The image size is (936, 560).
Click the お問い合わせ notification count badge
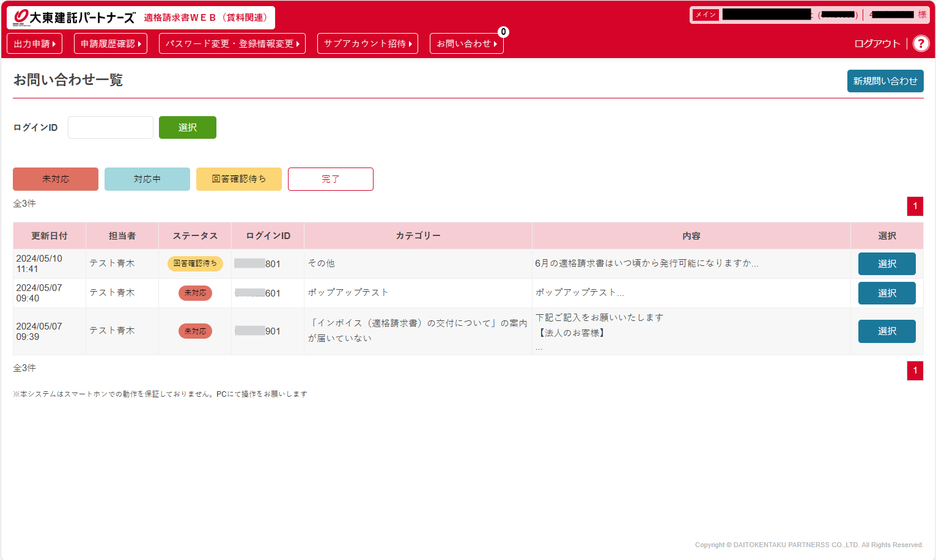pos(503,32)
